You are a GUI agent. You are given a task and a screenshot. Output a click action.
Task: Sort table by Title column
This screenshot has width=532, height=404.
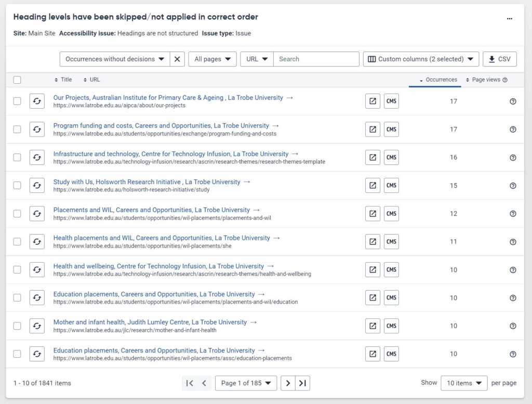coord(63,80)
